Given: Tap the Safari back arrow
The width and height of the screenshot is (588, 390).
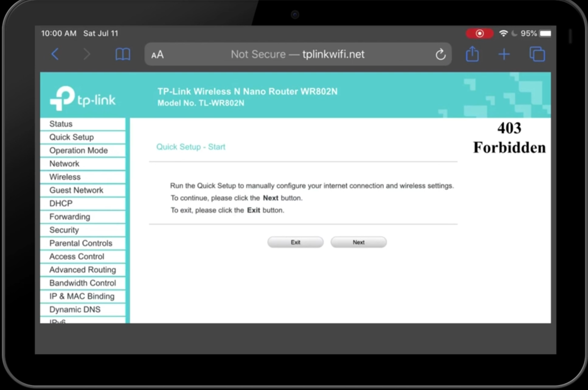Looking at the screenshot, I should click(x=55, y=54).
